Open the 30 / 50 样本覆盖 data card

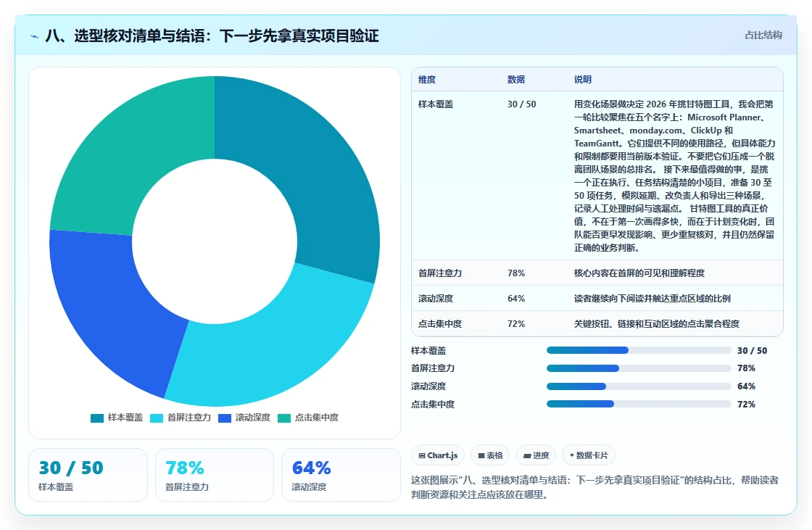click(88, 475)
